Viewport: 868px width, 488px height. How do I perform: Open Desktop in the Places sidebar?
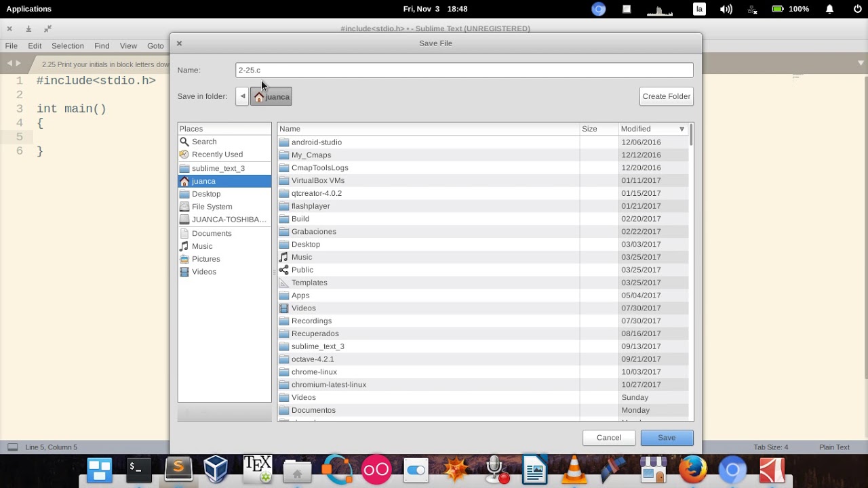(x=224, y=194)
